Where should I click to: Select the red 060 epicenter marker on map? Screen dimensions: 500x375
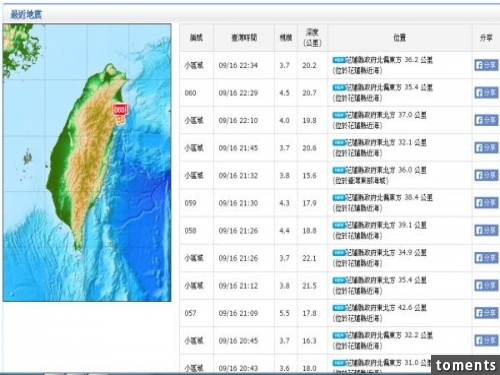[120, 109]
